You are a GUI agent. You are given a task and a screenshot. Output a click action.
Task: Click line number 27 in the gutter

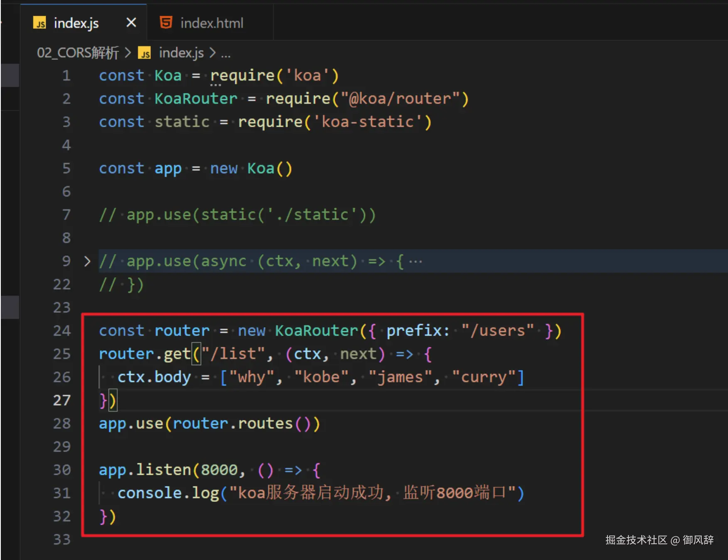pos(62,400)
